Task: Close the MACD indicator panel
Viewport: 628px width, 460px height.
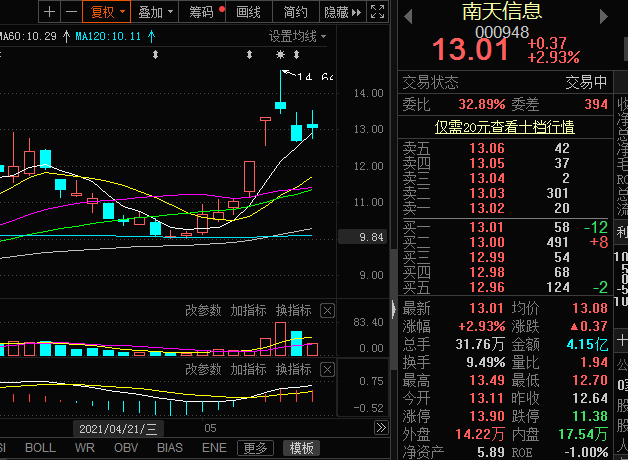Action: point(327,370)
